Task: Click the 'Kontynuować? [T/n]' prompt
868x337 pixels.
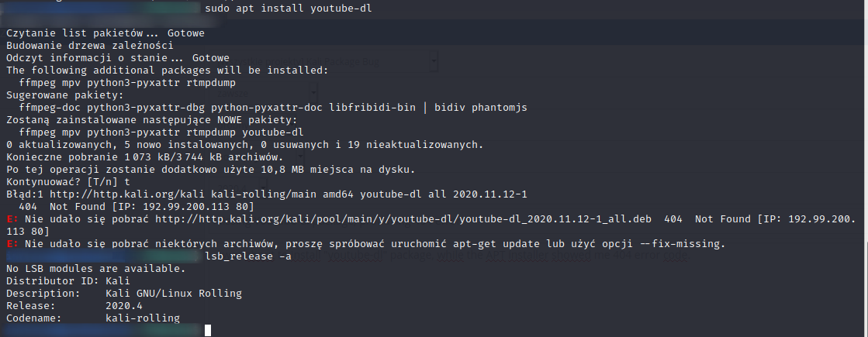Action: [x=59, y=182]
